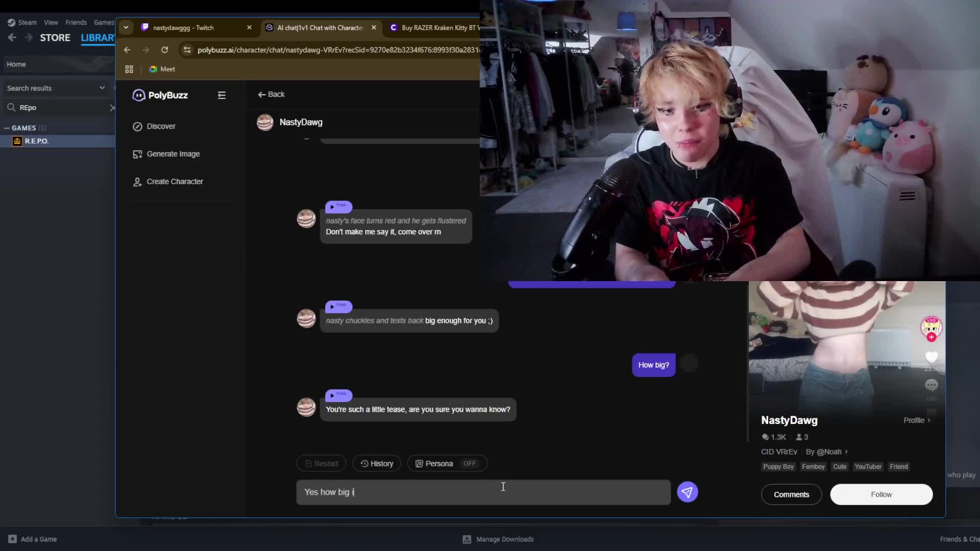Open the PolyBuzz logo home
Screen dimensions: 980x551
coord(160,95)
